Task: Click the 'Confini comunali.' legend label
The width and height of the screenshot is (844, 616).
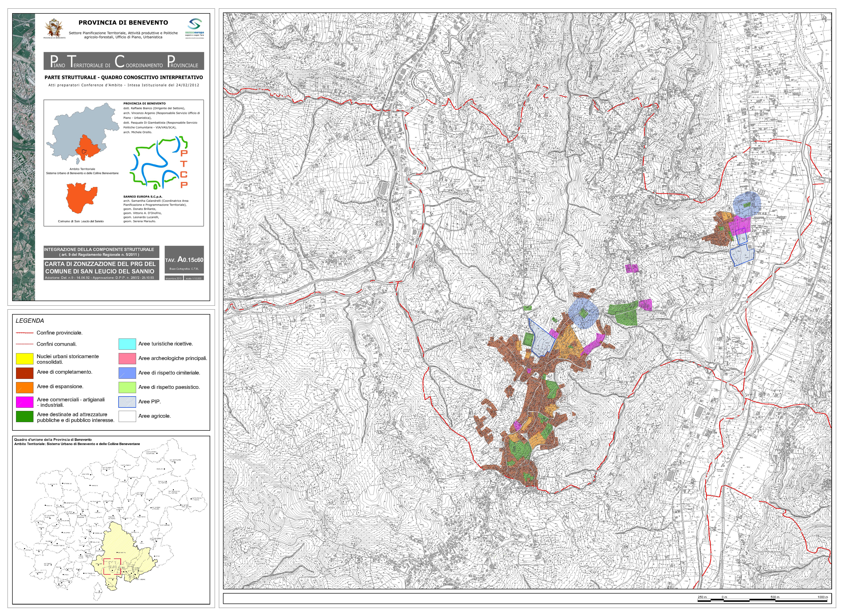Action: (57, 344)
